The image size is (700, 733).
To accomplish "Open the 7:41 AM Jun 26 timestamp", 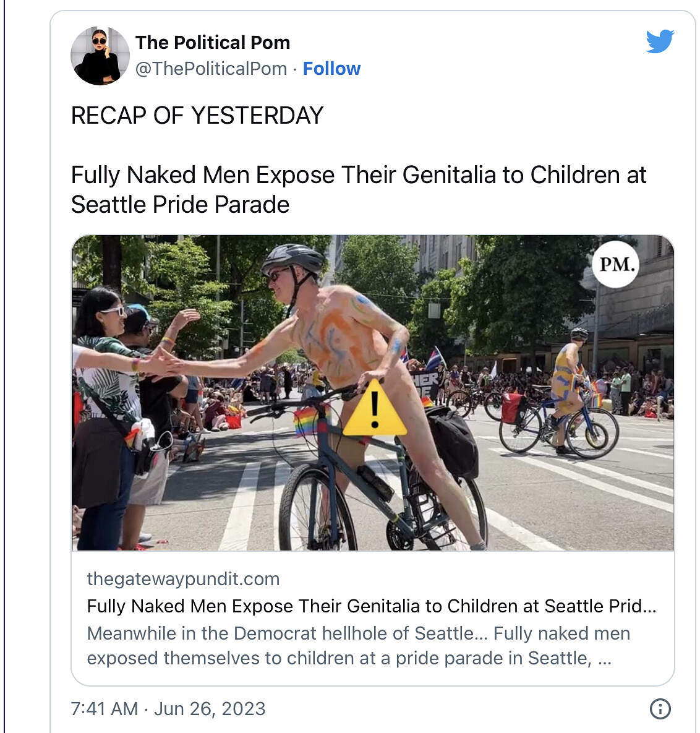I will click(x=168, y=708).
